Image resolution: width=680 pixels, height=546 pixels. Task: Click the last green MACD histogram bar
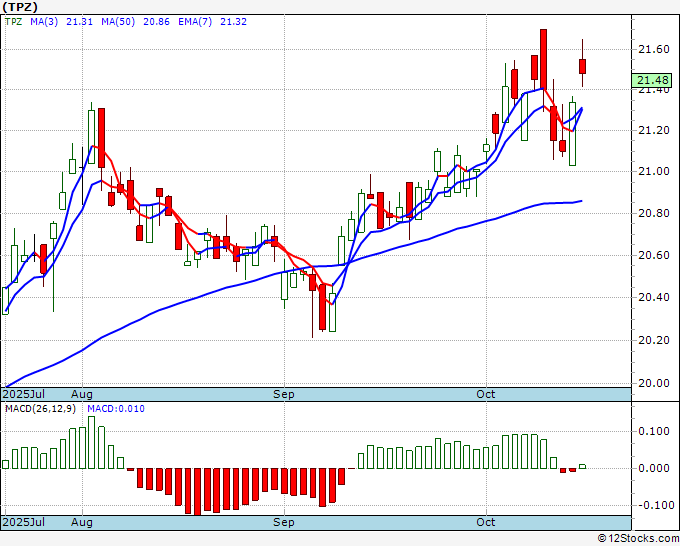(x=582, y=467)
